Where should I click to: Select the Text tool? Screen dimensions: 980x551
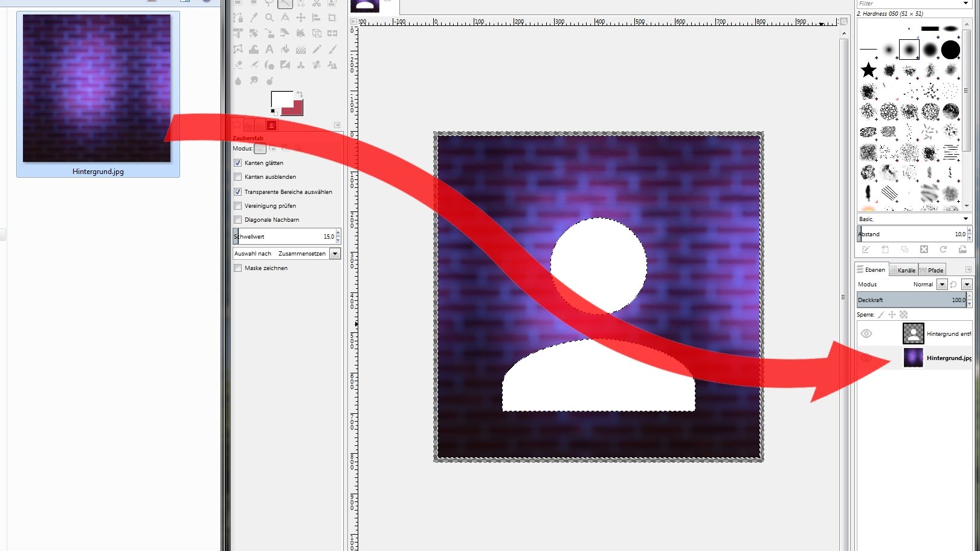[269, 49]
